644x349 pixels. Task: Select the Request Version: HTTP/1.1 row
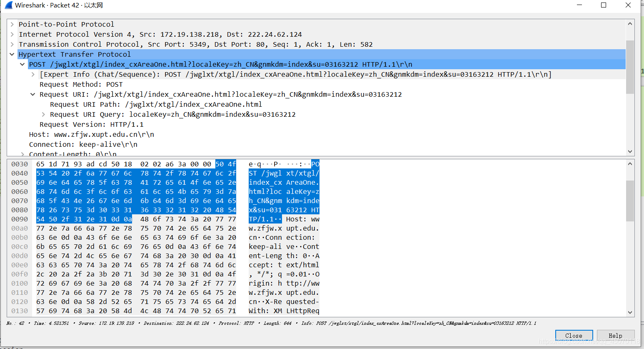coord(316,124)
